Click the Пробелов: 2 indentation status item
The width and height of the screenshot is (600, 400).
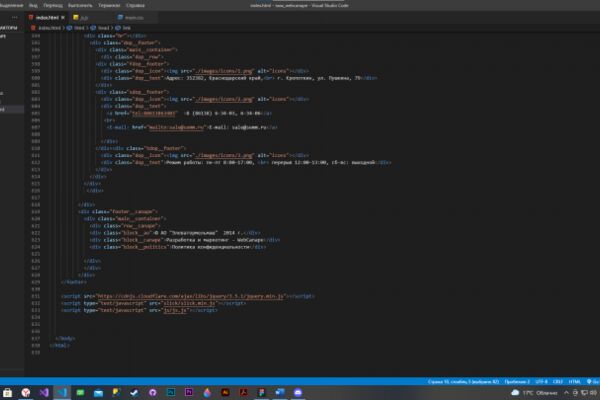click(x=517, y=382)
